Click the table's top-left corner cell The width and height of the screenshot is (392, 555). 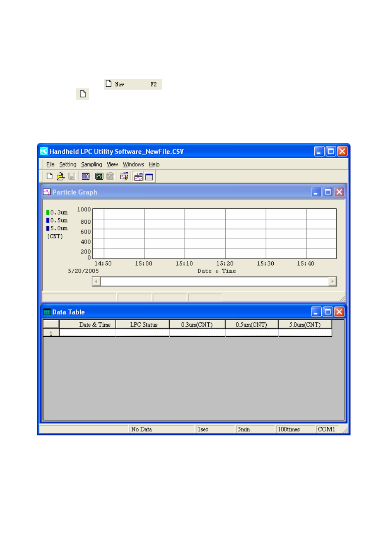coord(51,325)
